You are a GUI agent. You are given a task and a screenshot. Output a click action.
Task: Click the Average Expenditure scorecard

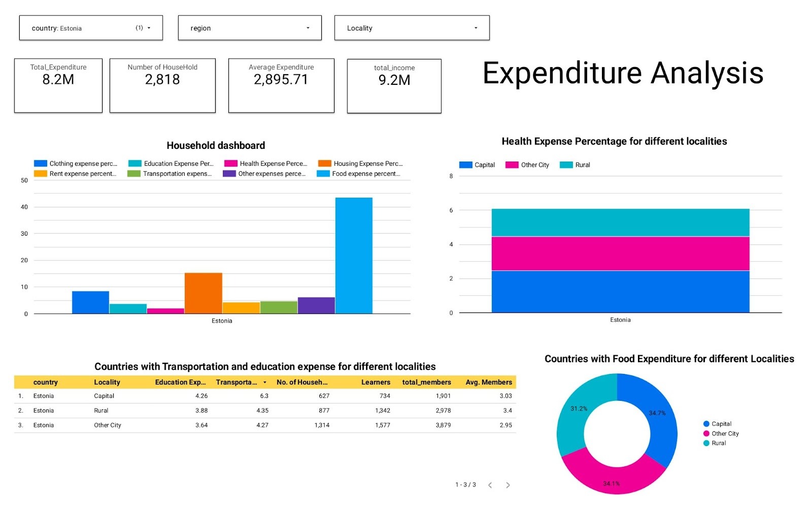(x=281, y=85)
